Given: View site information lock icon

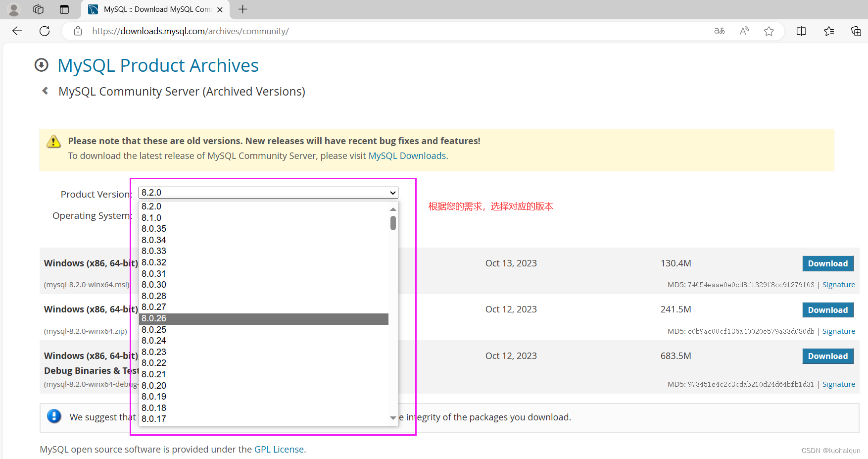Looking at the screenshot, I should pos(78,31).
